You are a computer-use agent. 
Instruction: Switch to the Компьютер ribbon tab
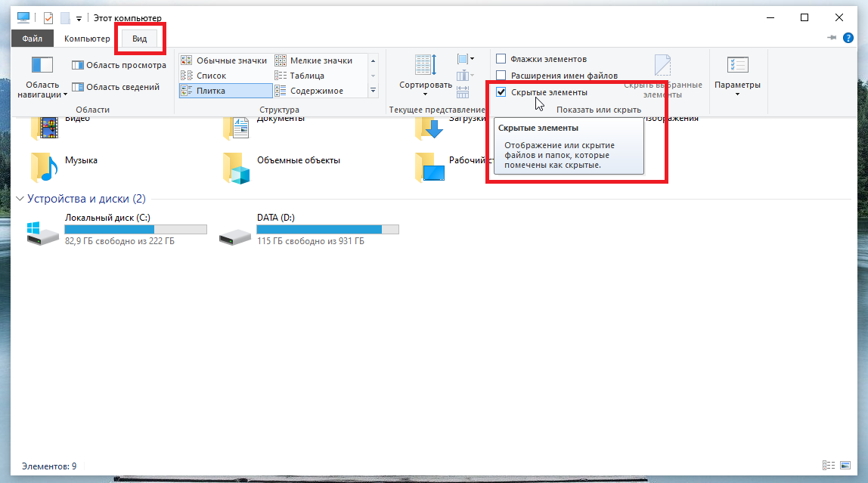click(87, 39)
